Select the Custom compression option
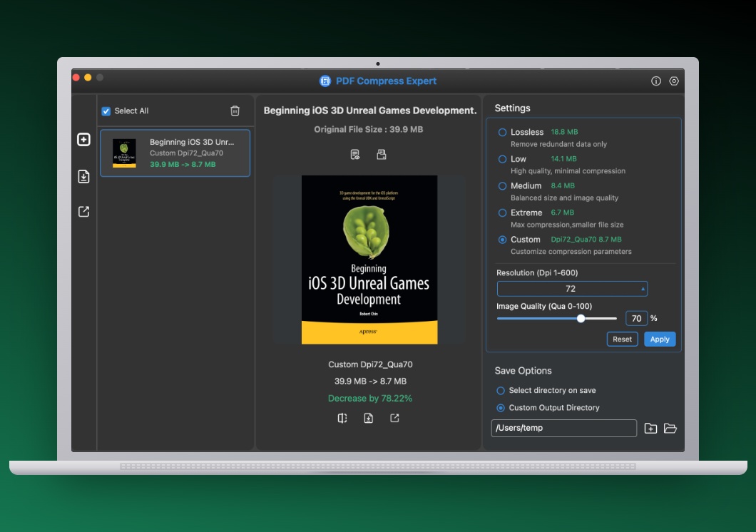This screenshot has width=756, height=532. tap(502, 240)
